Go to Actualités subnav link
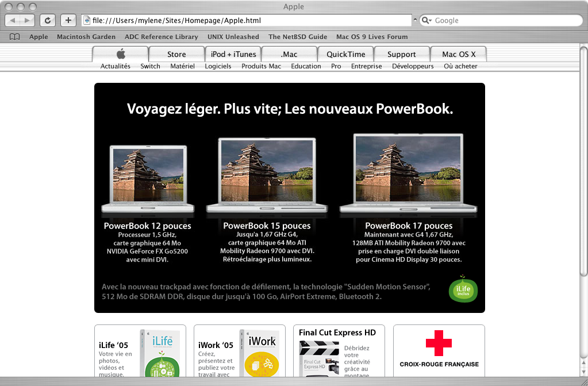The height and width of the screenshot is (386, 588). [x=116, y=66]
